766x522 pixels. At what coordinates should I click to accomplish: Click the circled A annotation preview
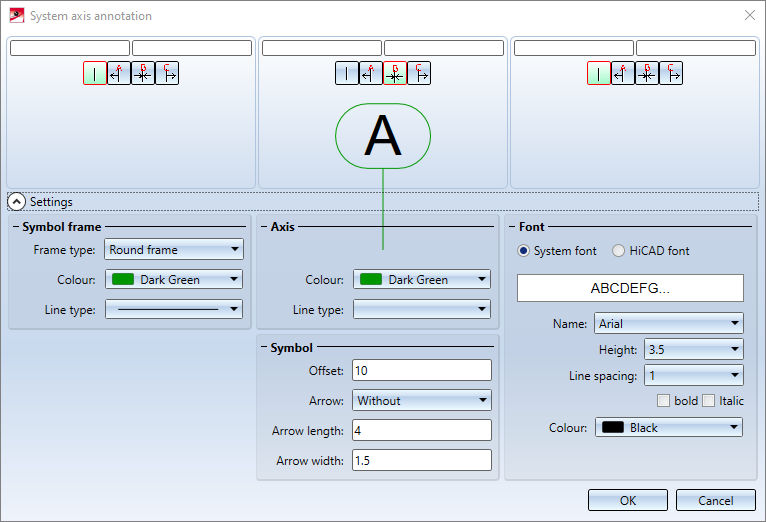point(383,136)
